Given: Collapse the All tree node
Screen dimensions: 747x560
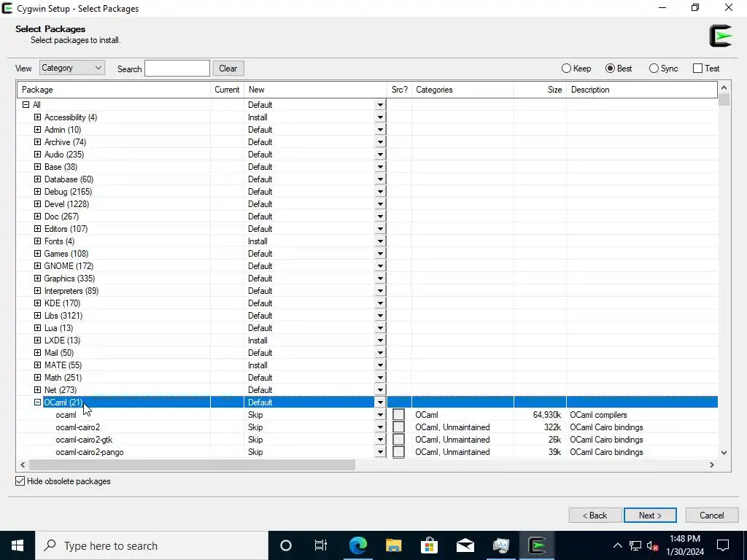Looking at the screenshot, I should 26,105.
